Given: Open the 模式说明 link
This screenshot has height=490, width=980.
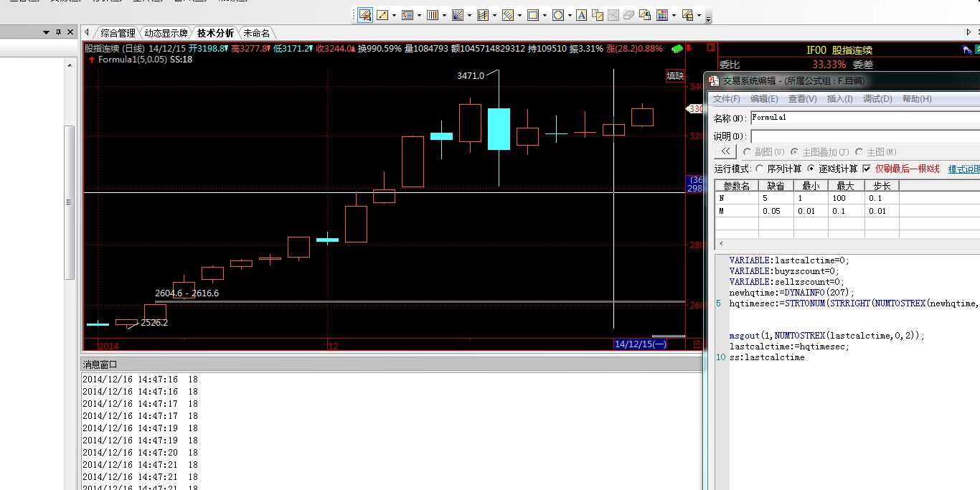Looking at the screenshot, I should [x=963, y=169].
